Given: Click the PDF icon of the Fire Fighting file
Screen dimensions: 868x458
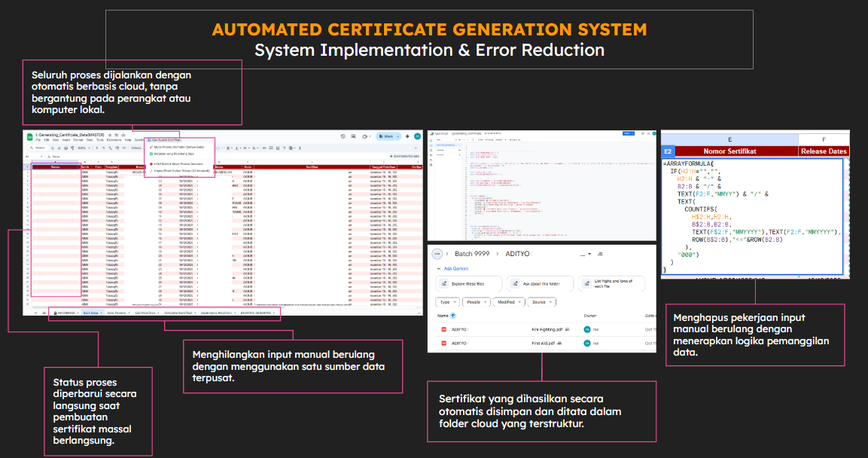Looking at the screenshot, I should click(443, 330).
